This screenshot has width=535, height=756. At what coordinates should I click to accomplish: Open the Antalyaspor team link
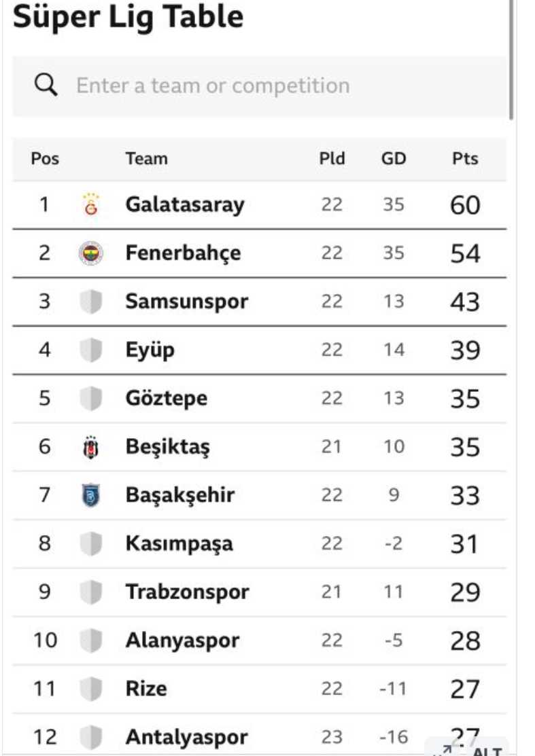coord(187,737)
